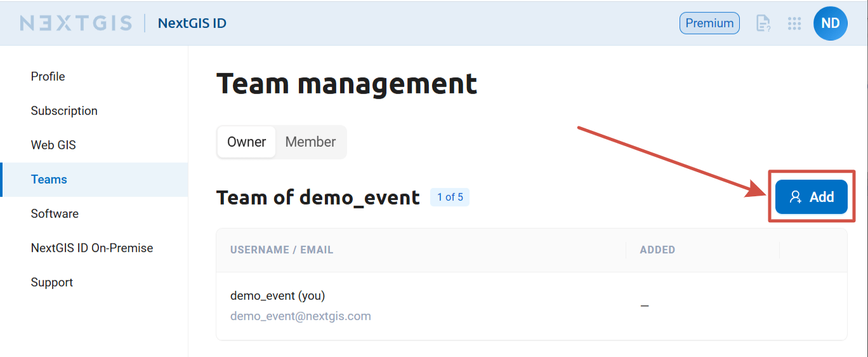The width and height of the screenshot is (868, 357).
Task: Click the ADDED column header
Action: point(657,250)
